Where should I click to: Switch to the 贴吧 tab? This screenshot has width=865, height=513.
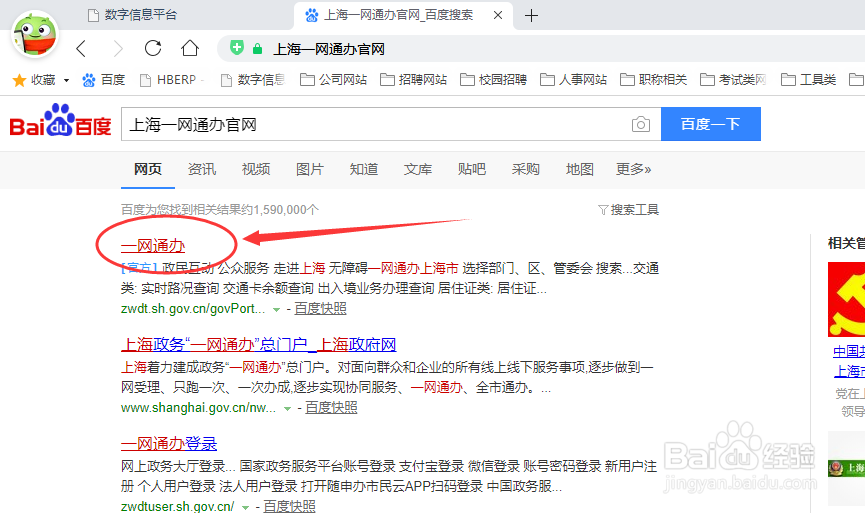[x=472, y=169]
